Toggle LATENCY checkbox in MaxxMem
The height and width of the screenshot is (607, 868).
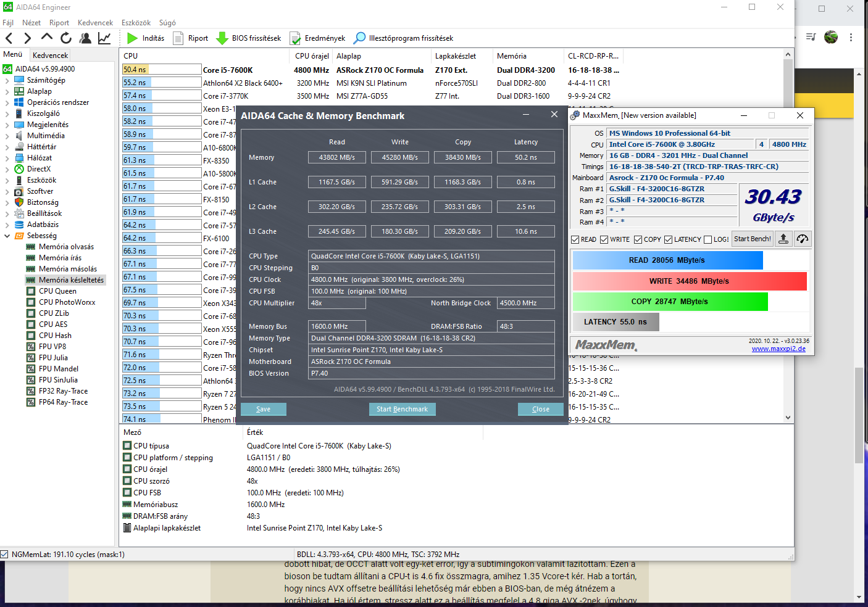[668, 239]
